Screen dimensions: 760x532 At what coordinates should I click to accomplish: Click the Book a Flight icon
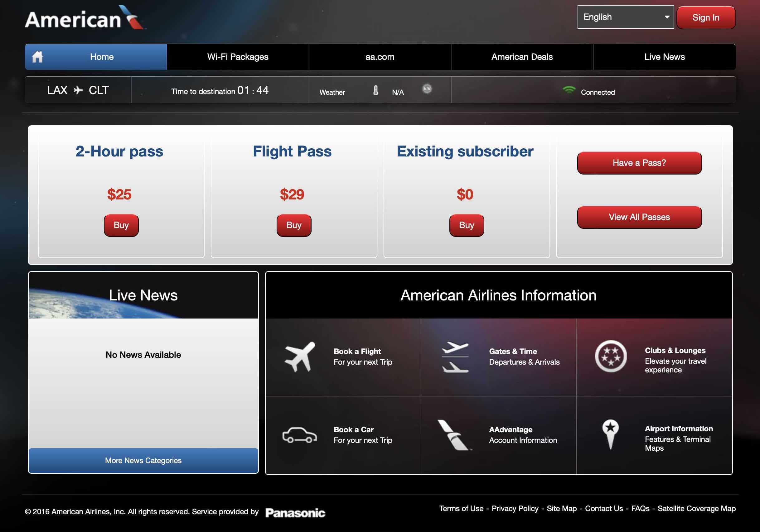298,354
